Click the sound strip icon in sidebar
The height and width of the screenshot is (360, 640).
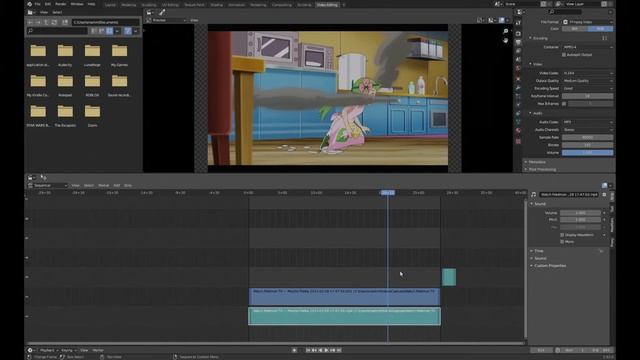[x=533, y=195]
